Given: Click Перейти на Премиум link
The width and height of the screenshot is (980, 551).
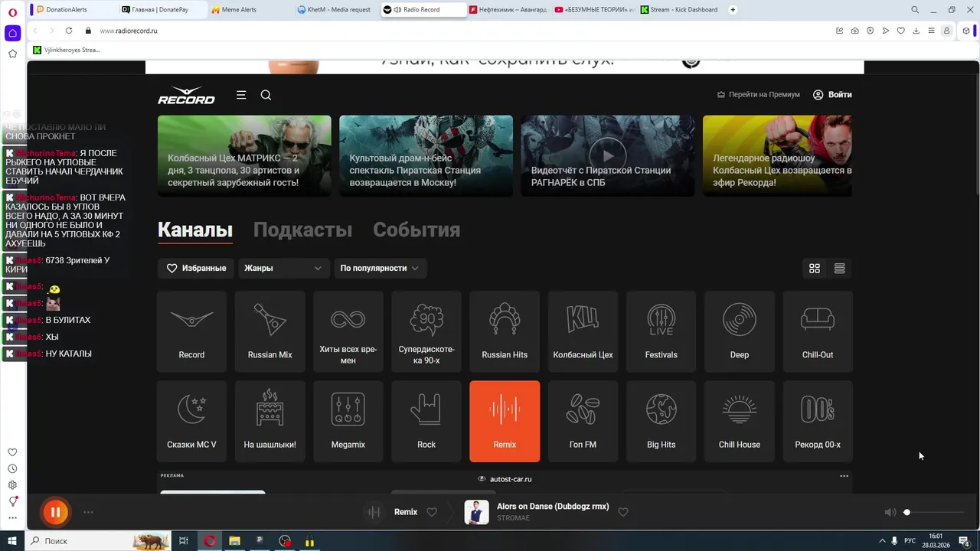Looking at the screenshot, I should [x=758, y=95].
